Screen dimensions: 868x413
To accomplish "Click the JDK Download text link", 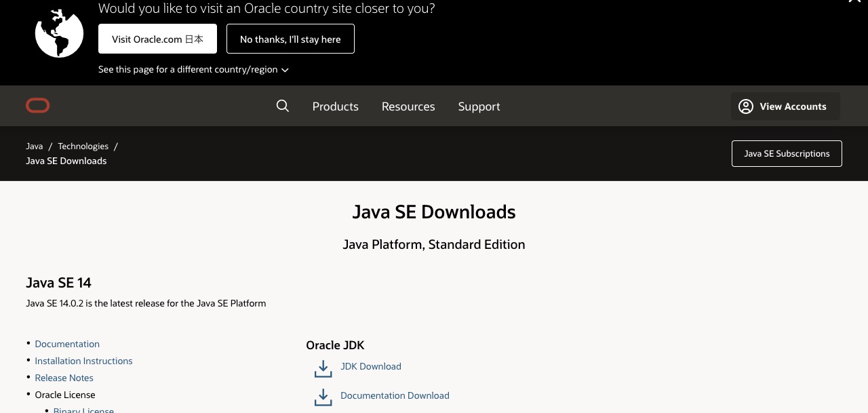I will coord(371,366).
